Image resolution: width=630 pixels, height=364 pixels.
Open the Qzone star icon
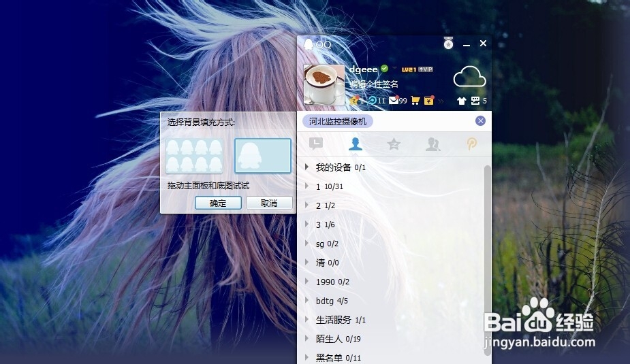pos(354,100)
